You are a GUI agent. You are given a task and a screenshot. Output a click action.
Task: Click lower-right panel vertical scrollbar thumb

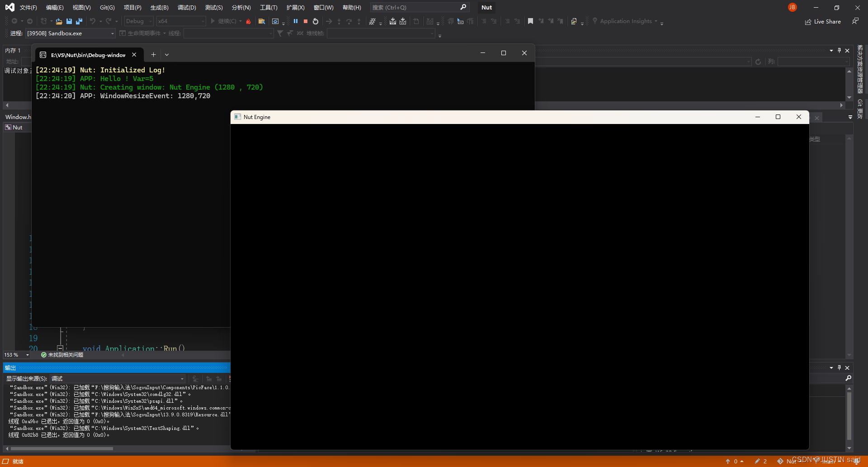point(849,416)
